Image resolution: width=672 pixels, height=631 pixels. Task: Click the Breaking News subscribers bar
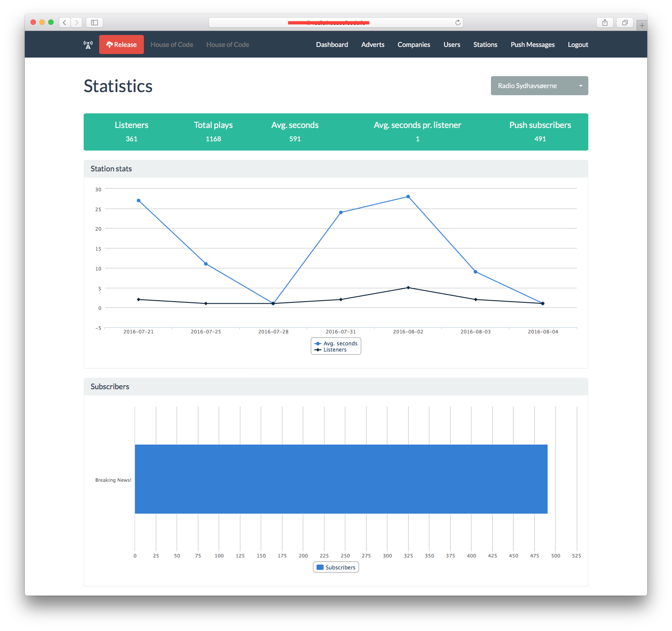click(x=341, y=479)
